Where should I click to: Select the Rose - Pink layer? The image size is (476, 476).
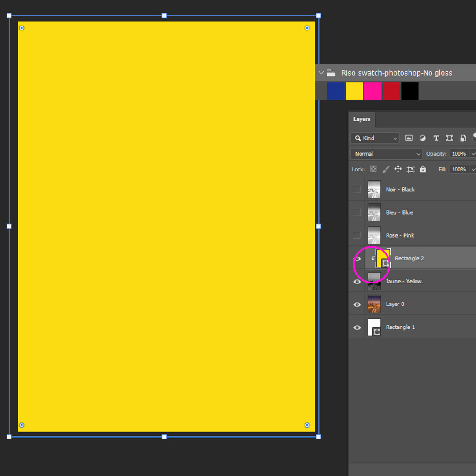400,235
